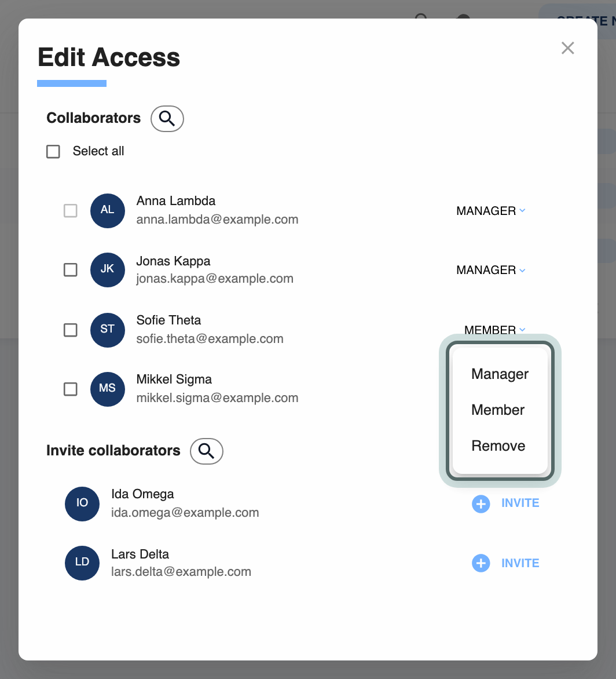
Task: Click anna.lambda@example.com email text
Action: 217,220
